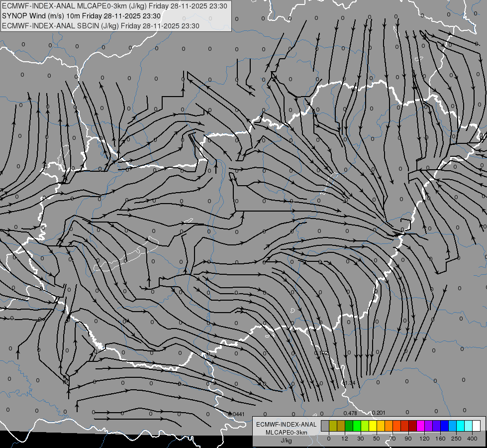487x448 pixels.
Task: Click legend tick value 50
Action: tap(377, 439)
